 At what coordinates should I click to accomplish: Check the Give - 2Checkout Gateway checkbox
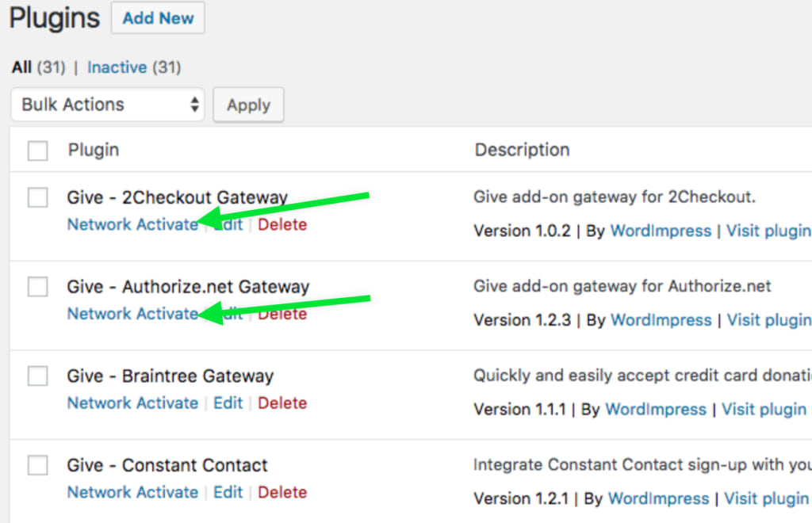38,197
